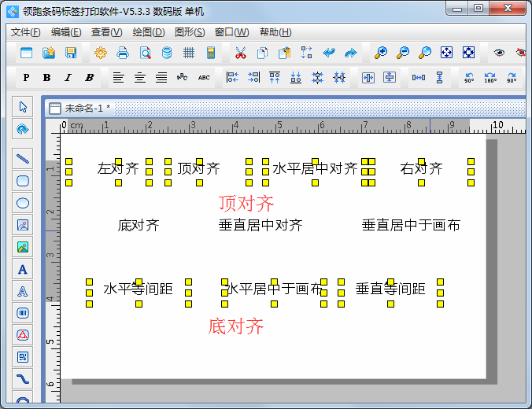Viewport: 532px width, 409px height.
Task: Justify text alignment in toolbar
Action: (161, 78)
